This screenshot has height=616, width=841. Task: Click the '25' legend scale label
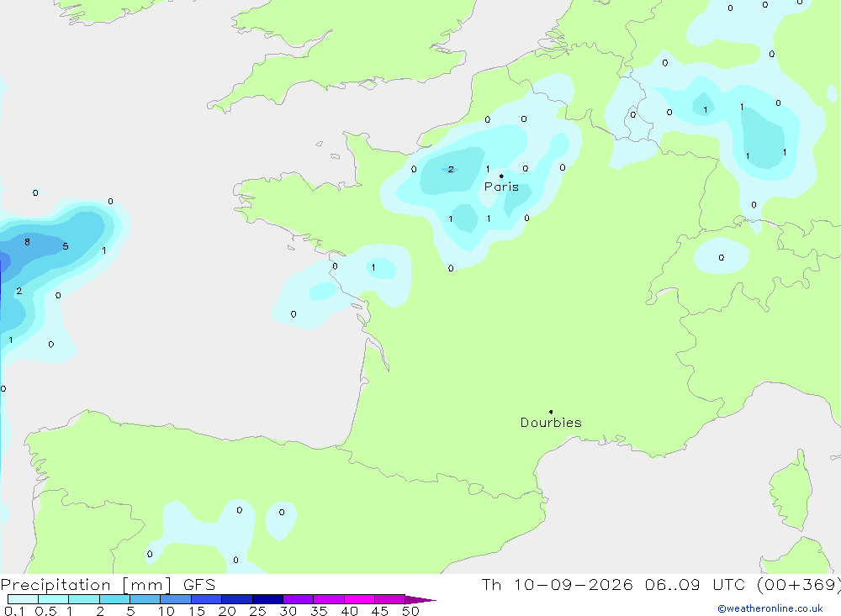(257, 611)
